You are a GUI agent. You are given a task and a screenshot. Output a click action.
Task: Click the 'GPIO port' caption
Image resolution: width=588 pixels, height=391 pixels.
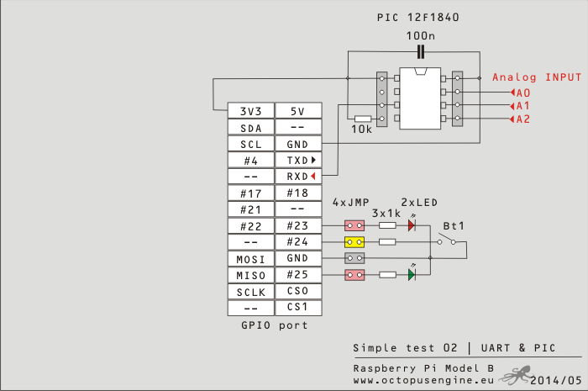pos(275,325)
